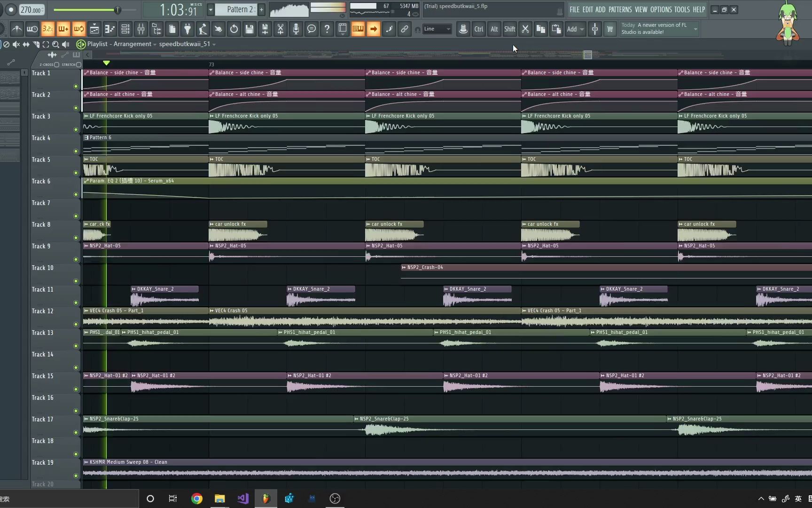Click the green playhead marker on timeline

tap(106, 63)
